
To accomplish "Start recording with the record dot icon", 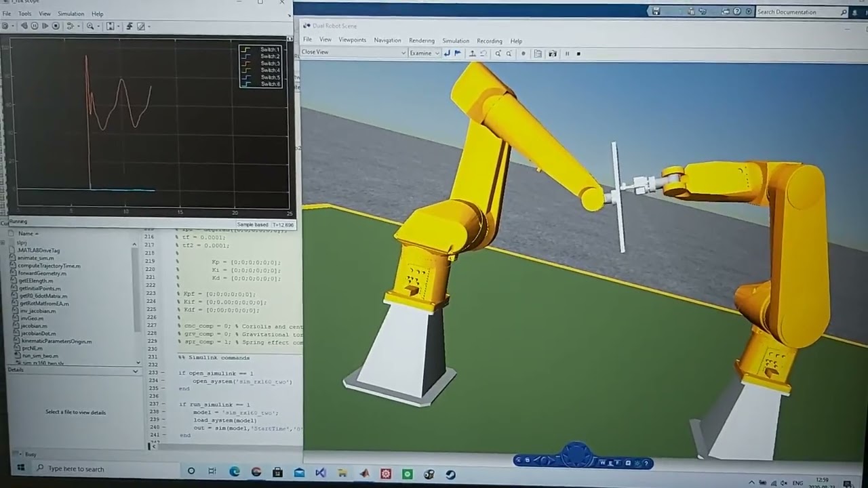I will [x=524, y=54].
